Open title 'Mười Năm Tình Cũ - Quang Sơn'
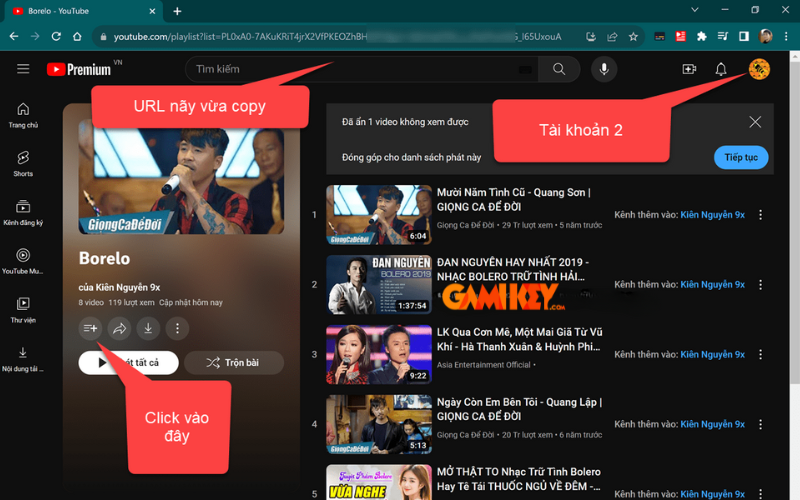 pos(513,199)
